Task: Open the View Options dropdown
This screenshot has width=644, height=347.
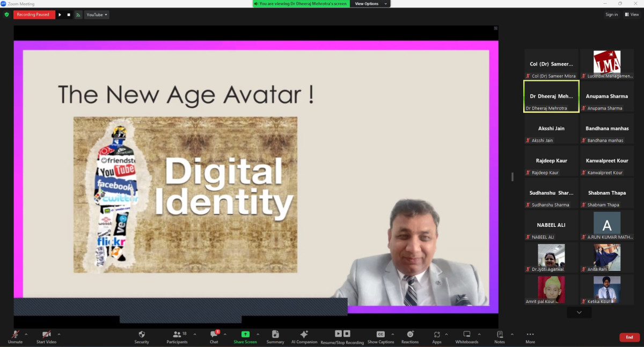Action: (370, 4)
